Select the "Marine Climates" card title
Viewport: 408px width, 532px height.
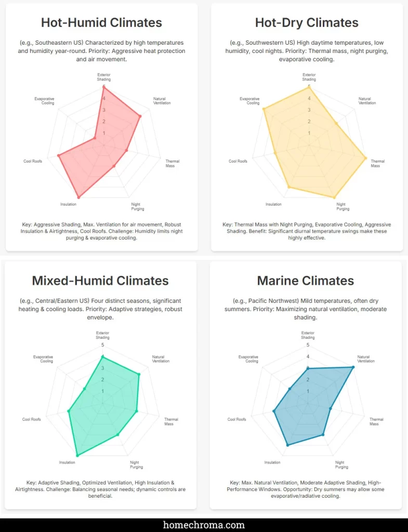(x=306, y=281)
